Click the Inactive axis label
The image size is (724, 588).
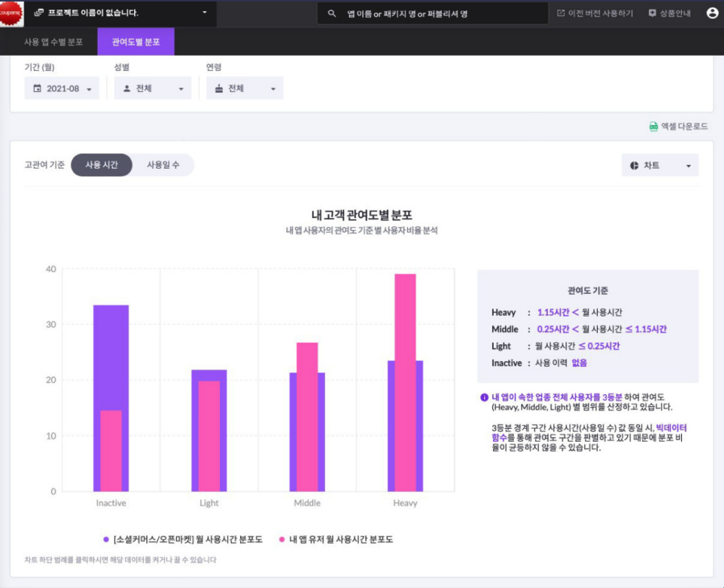pos(111,503)
